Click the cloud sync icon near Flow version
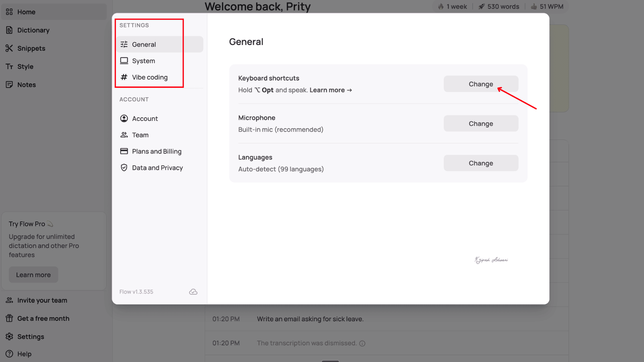The image size is (644, 362). tap(193, 292)
